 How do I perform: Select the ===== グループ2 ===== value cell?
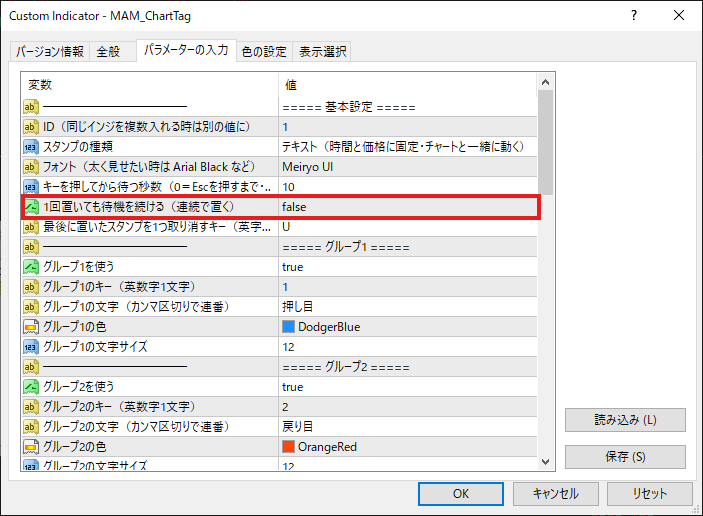click(x=408, y=367)
